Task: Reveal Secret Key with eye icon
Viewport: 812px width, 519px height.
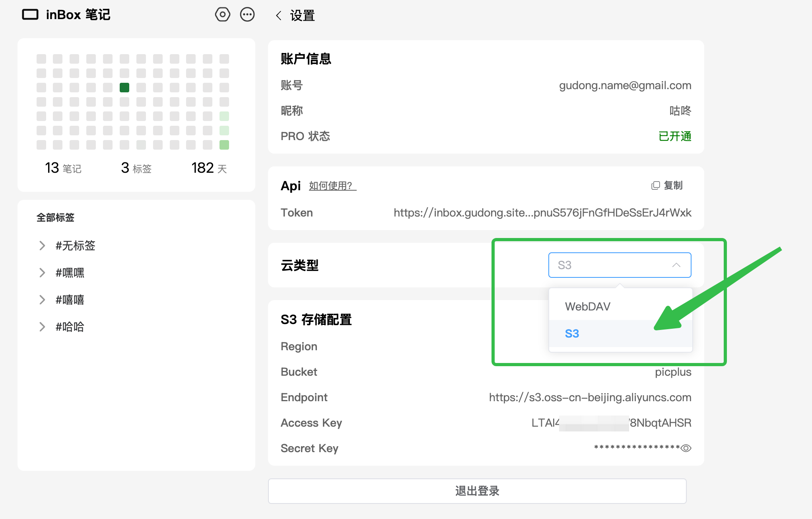Action: [686, 448]
